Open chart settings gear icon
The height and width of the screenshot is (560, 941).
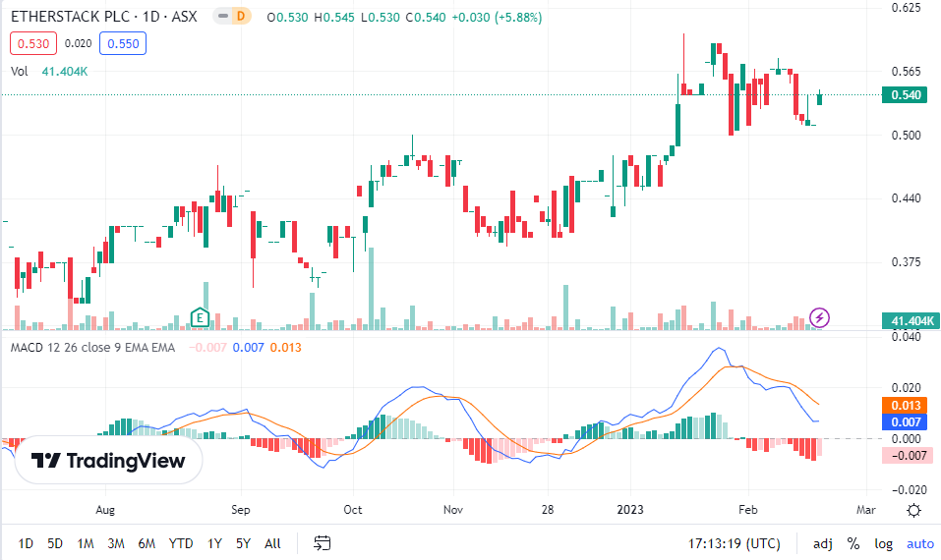[x=913, y=510]
